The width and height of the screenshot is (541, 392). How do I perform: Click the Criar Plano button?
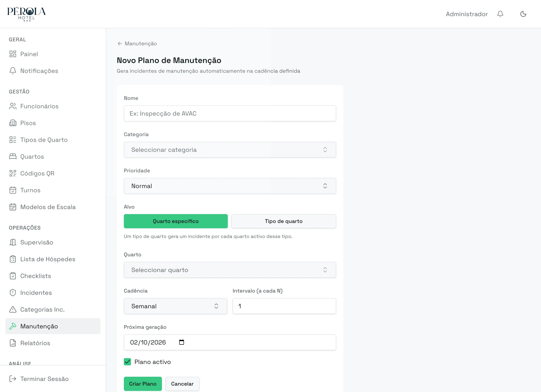(x=143, y=384)
